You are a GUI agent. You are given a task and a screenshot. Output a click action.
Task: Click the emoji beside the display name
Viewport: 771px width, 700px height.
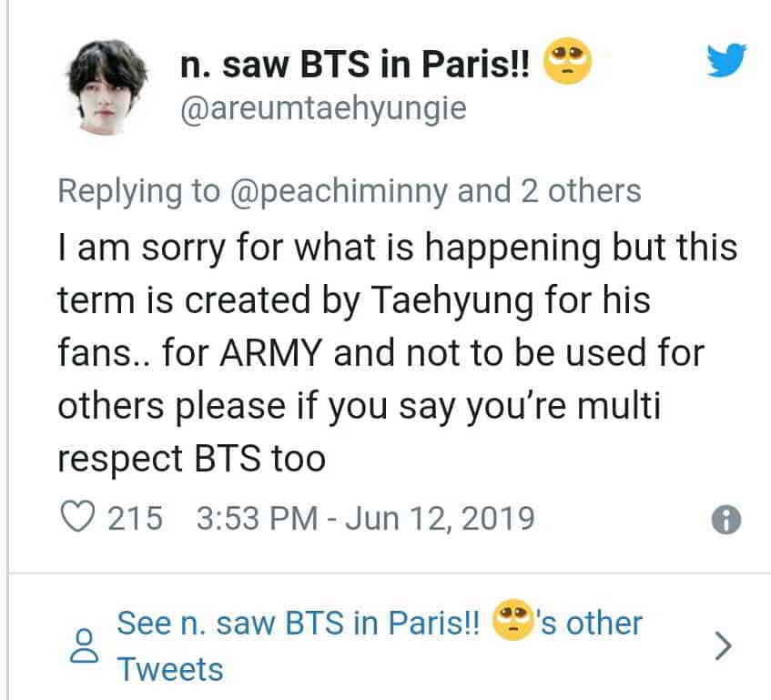point(567,66)
